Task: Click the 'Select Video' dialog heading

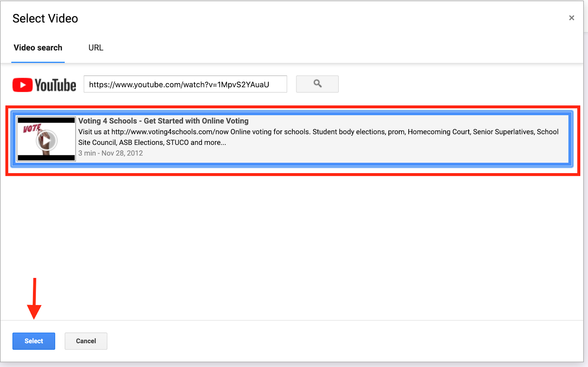Action: [45, 18]
